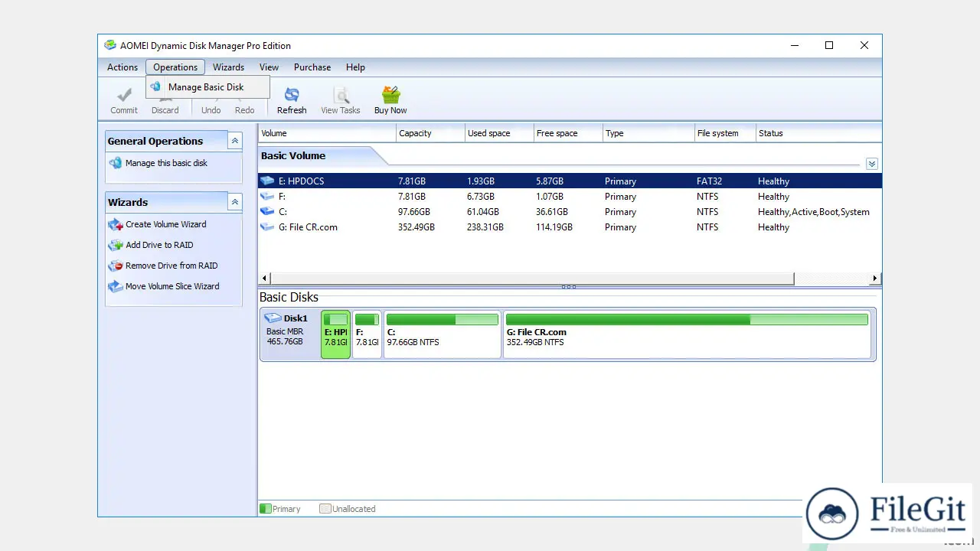This screenshot has height=551, width=980.
Task: Click the AOMEI app icon in title bar
Action: coord(110,45)
